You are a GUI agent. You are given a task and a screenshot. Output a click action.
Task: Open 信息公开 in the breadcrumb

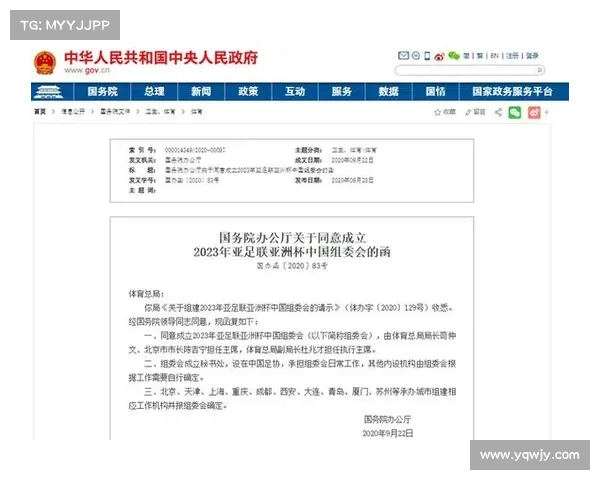tap(73, 112)
